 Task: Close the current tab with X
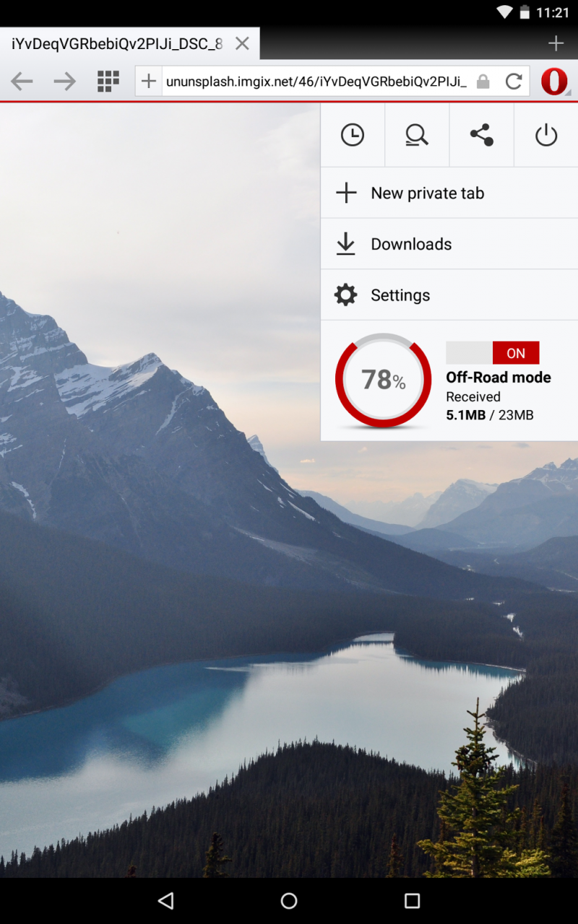click(242, 44)
